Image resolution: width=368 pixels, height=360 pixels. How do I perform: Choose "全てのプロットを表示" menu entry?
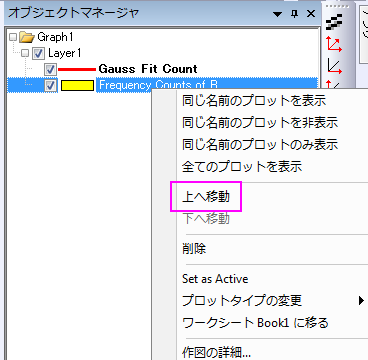click(242, 166)
